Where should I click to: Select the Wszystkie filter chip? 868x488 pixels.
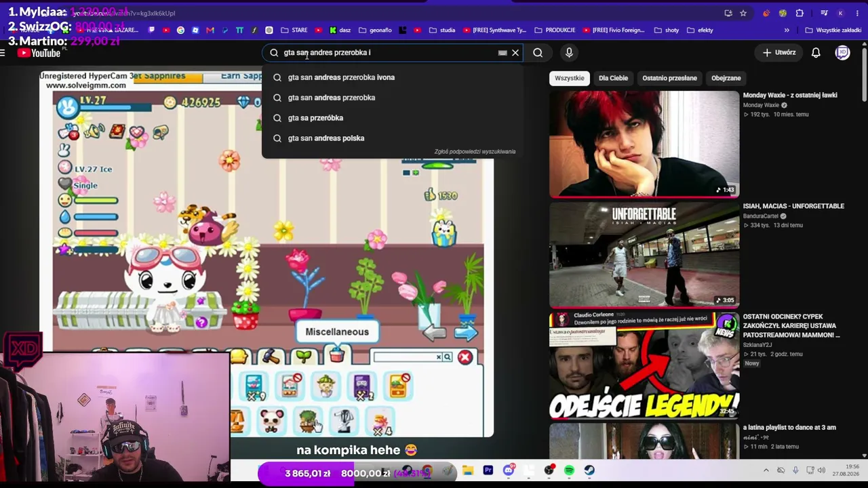569,78
